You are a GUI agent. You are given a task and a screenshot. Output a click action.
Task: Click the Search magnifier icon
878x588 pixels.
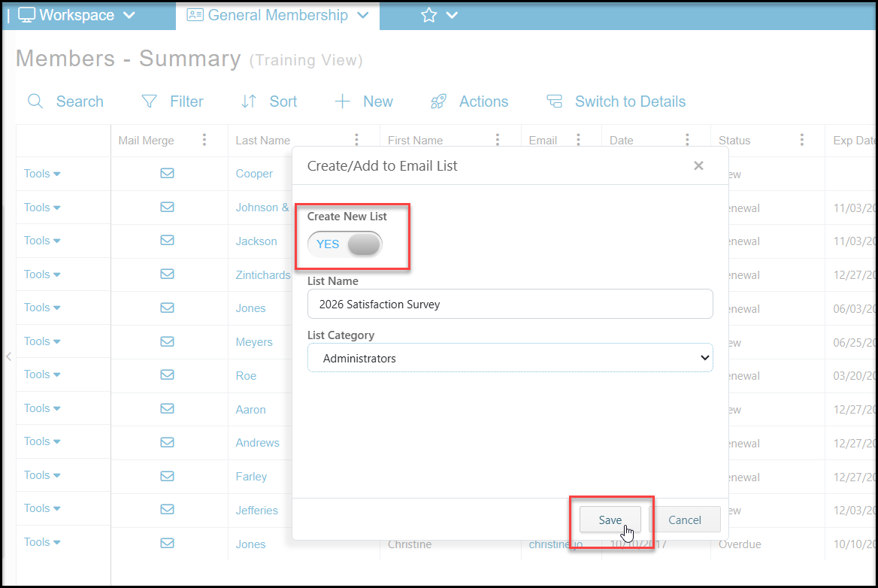point(35,102)
